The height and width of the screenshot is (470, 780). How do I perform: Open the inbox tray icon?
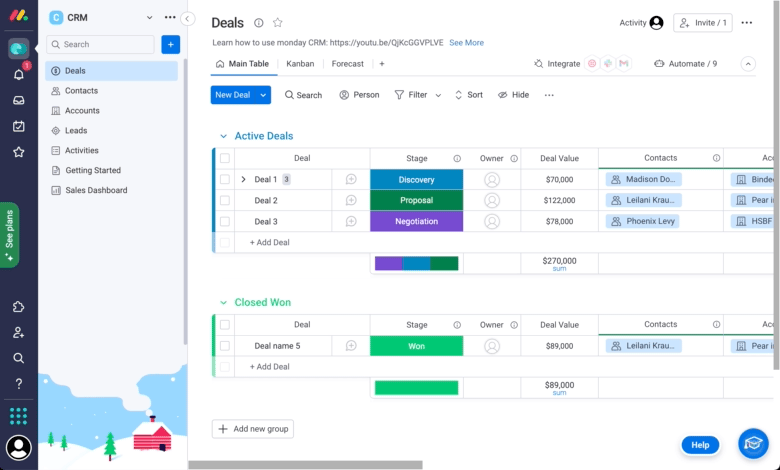click(x=18, y=100)
